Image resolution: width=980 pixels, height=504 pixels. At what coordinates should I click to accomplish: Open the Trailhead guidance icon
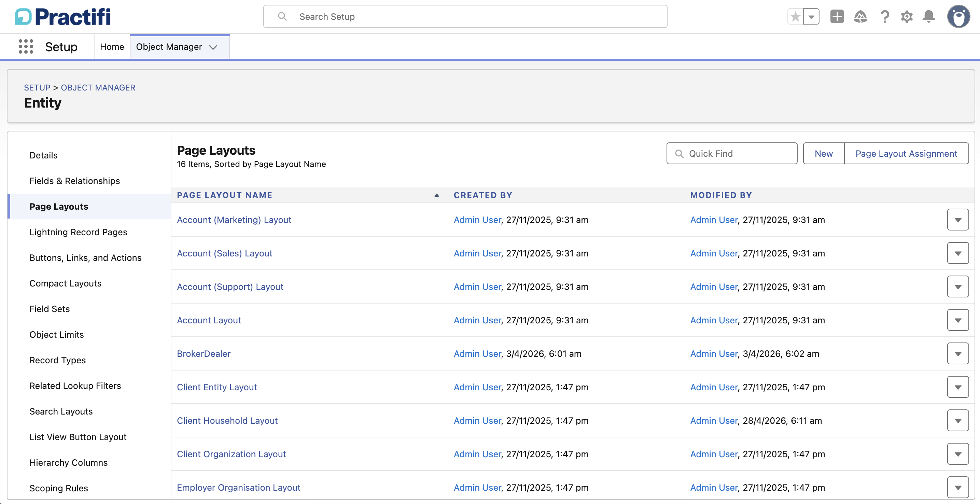pos(860,17)
